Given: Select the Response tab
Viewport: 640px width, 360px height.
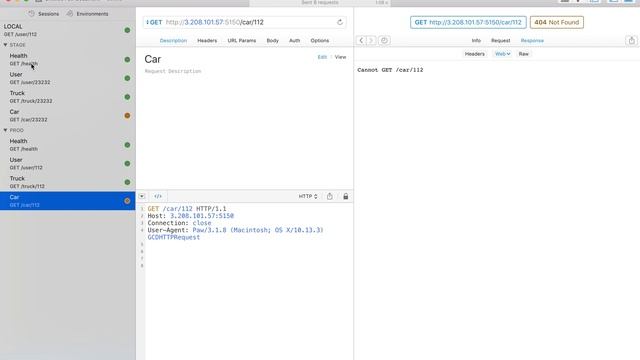Looking at the screenshot, I should 532,41.
